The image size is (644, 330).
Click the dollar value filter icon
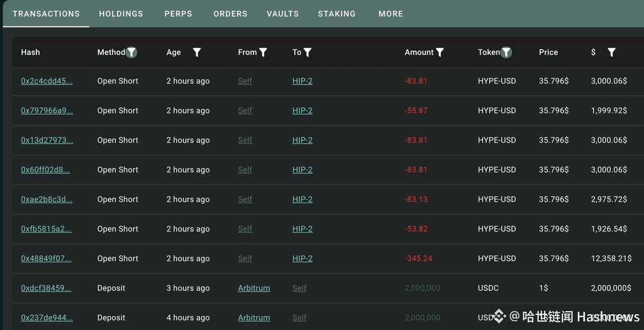(611, 52)
